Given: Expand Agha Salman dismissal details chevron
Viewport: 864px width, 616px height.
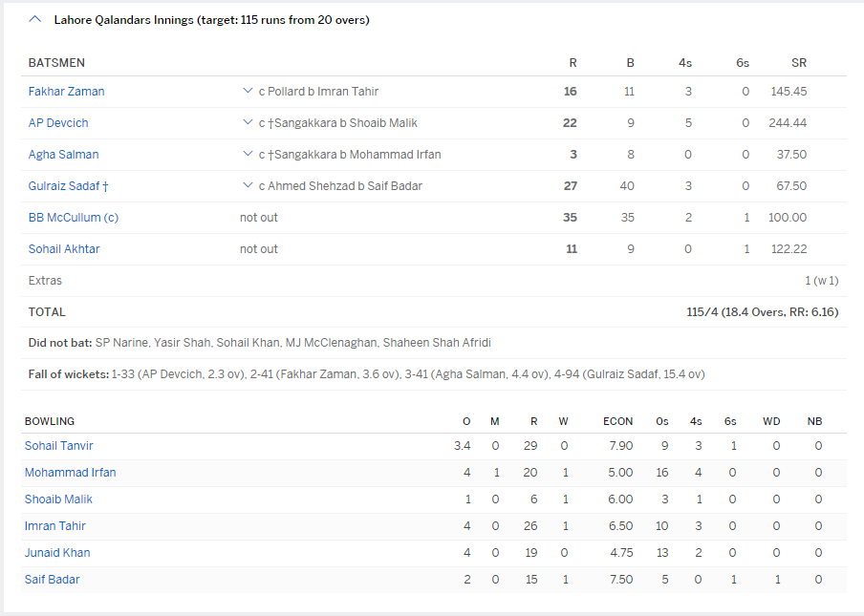Looking at the screenshot, I should pos(248,155).
